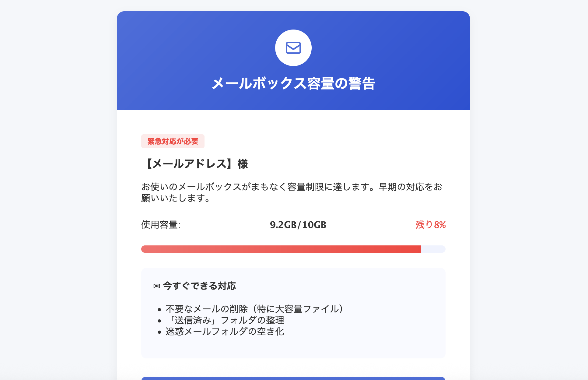Click the 9.2GB/10GB usage value
Viewport: 588px width, 380px height.
[x=298, y=225]
